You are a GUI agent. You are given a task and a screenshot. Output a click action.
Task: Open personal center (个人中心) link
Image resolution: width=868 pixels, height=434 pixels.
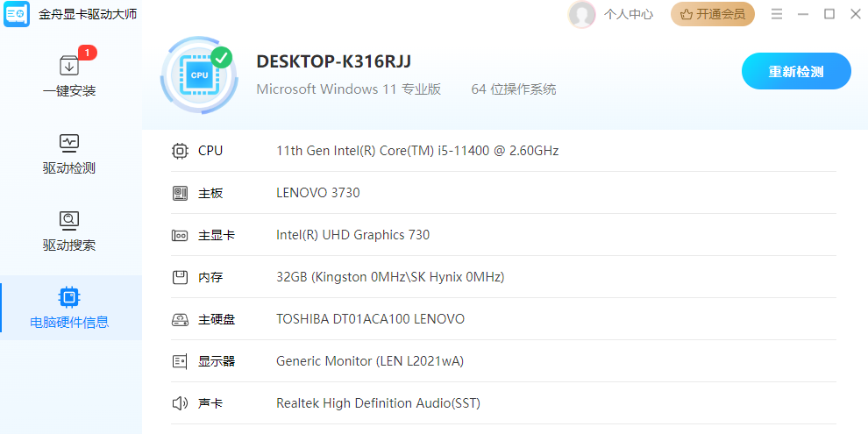point(629,14)
